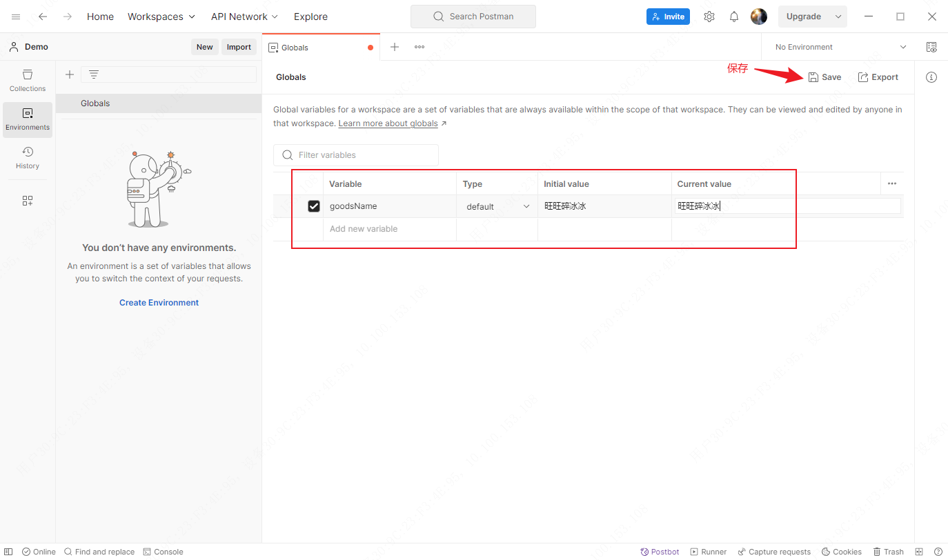
Task: Open the notifications bell
Action: click(734, 17)
